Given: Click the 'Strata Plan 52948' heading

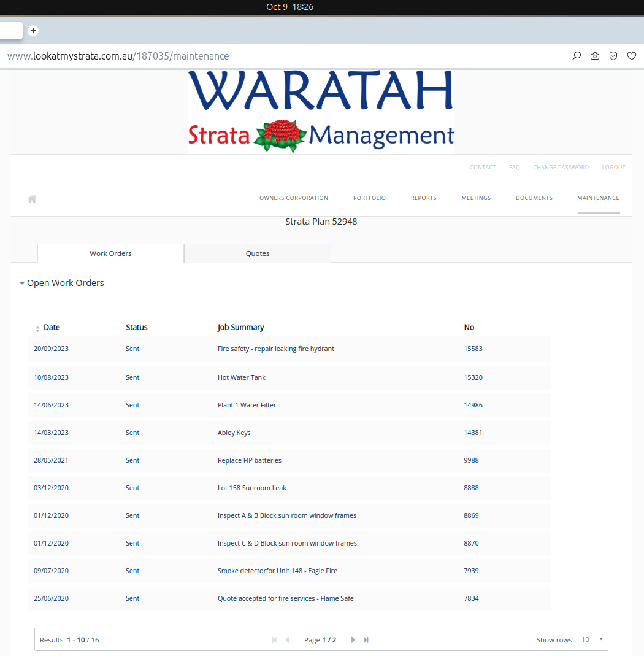Looking at the screenshot, I should [x=321, y=222].
